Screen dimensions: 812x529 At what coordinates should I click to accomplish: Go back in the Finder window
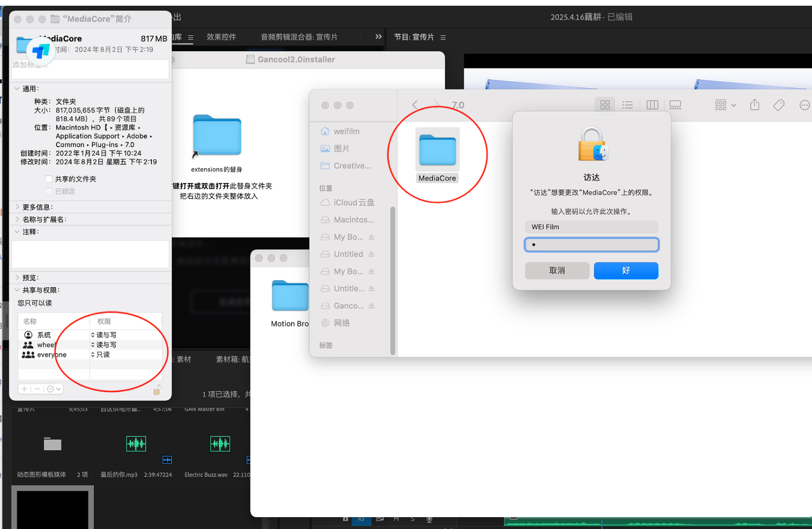[415, 105]
